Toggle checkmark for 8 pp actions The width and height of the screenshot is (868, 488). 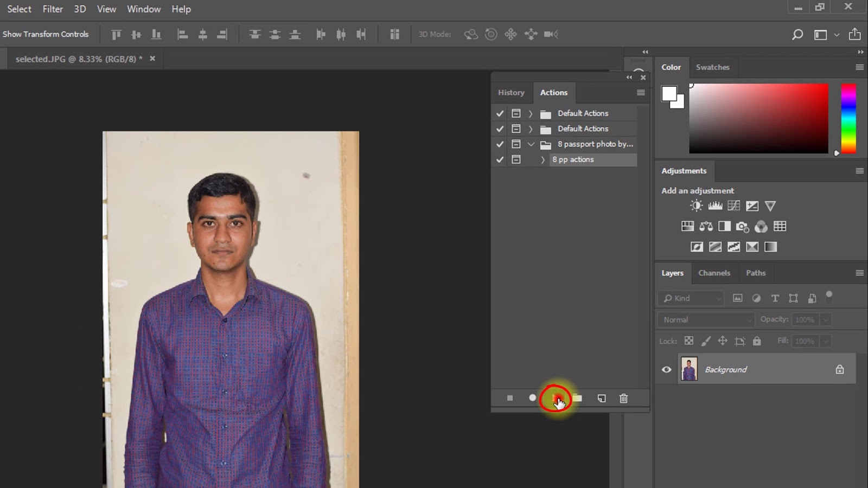coord(500,159)
